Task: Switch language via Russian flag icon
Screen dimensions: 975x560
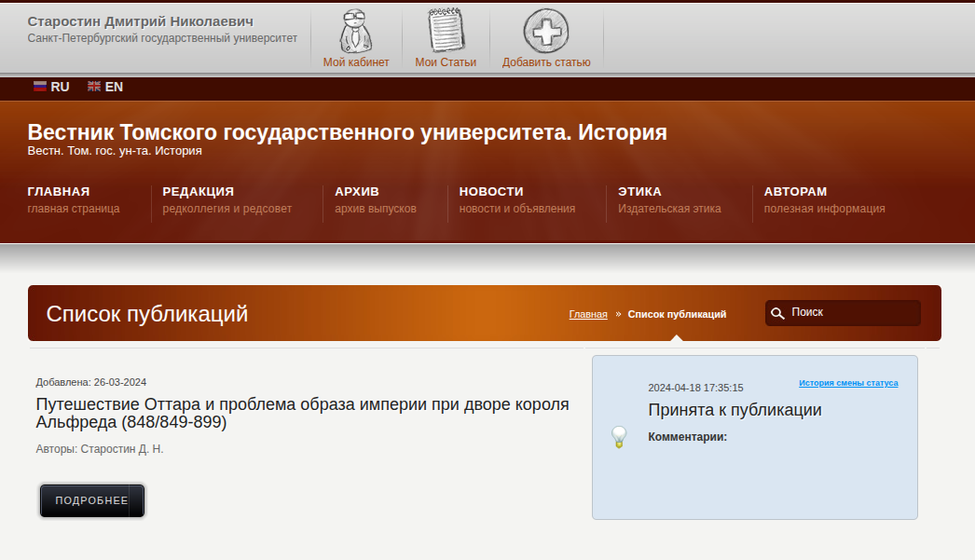Action: point(40,87)
